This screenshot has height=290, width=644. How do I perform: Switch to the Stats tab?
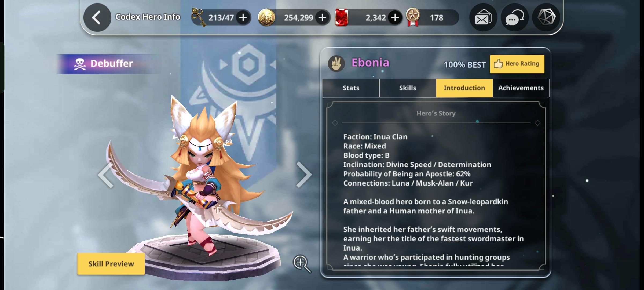coord(351,88)
